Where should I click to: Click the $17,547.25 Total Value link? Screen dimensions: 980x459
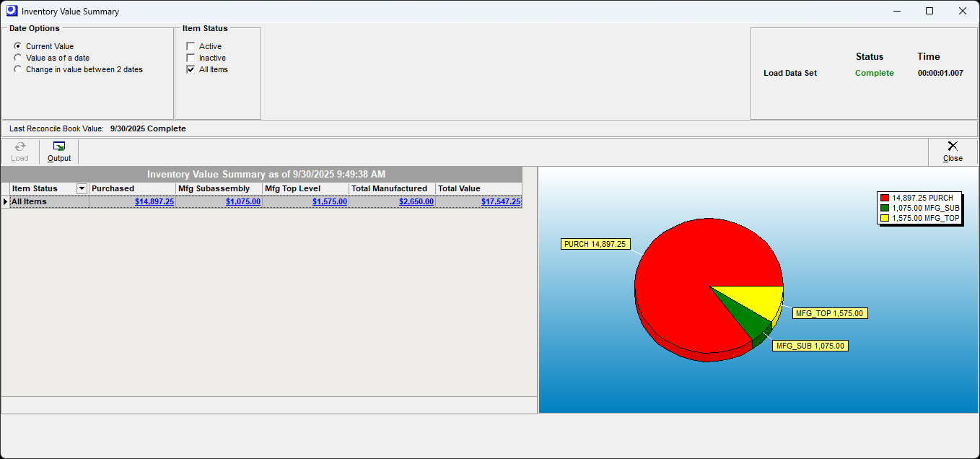tap(500, 201)
